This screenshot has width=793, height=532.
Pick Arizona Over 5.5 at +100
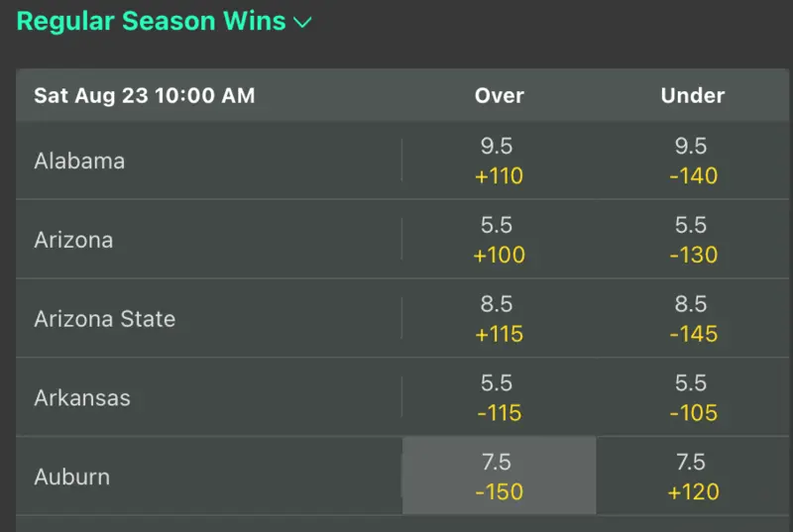coord(499,240)
